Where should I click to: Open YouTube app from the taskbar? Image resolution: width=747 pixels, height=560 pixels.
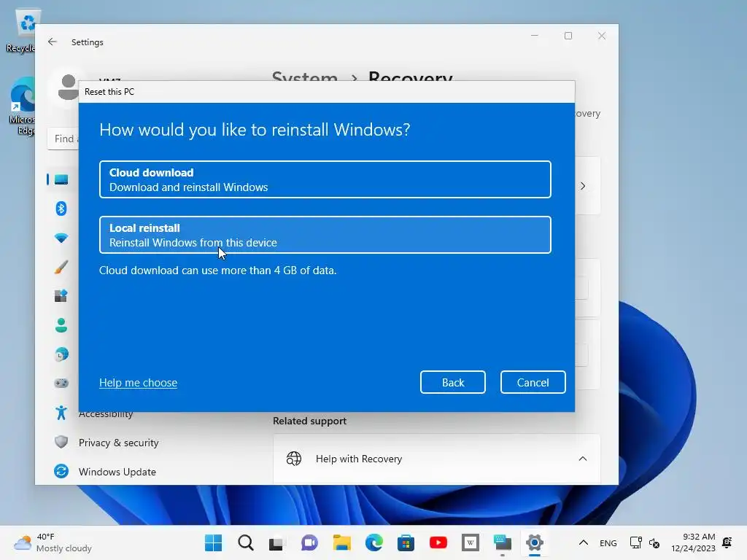438,542
